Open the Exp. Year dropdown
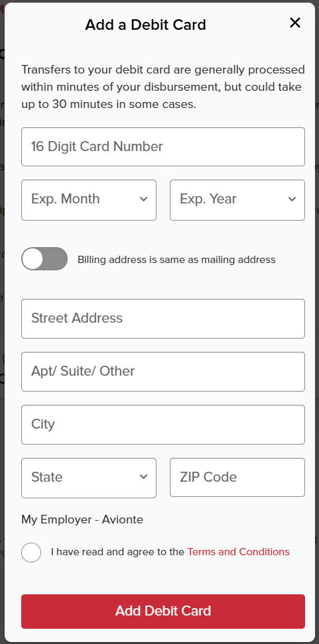Viewport: 319px width, 644px height. point(237,200)
